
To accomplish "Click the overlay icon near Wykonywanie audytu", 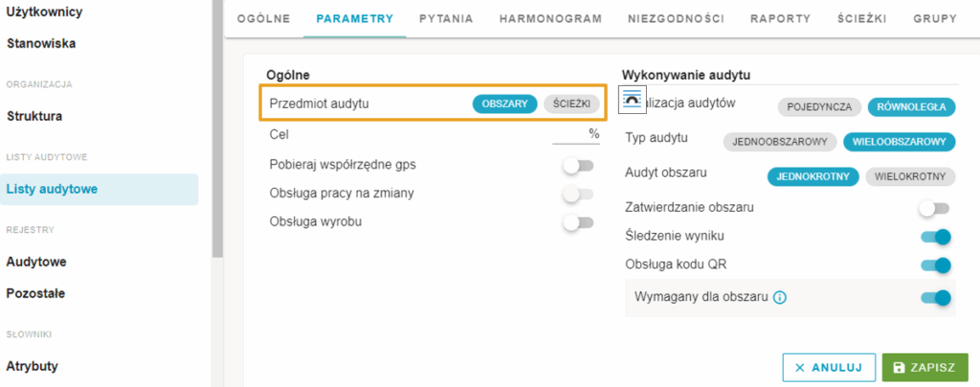I will coord(633,100).
